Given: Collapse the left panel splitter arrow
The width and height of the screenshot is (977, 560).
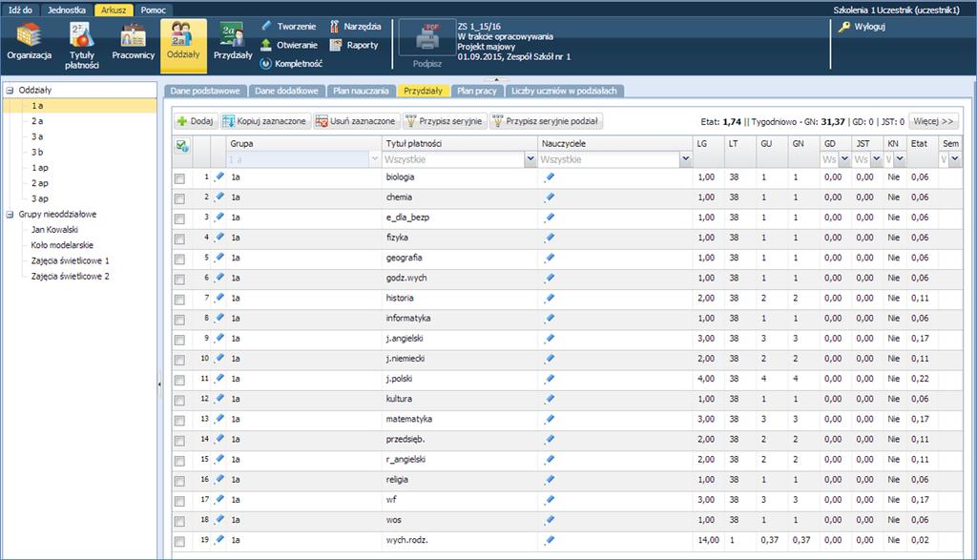Looking at the screenshot, I should (159, 384).
